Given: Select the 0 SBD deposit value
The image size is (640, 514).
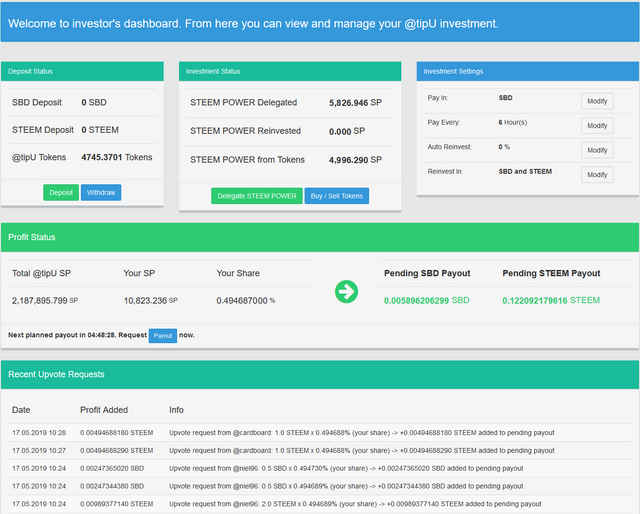Looking at the screenshot, I should (94, 102).
